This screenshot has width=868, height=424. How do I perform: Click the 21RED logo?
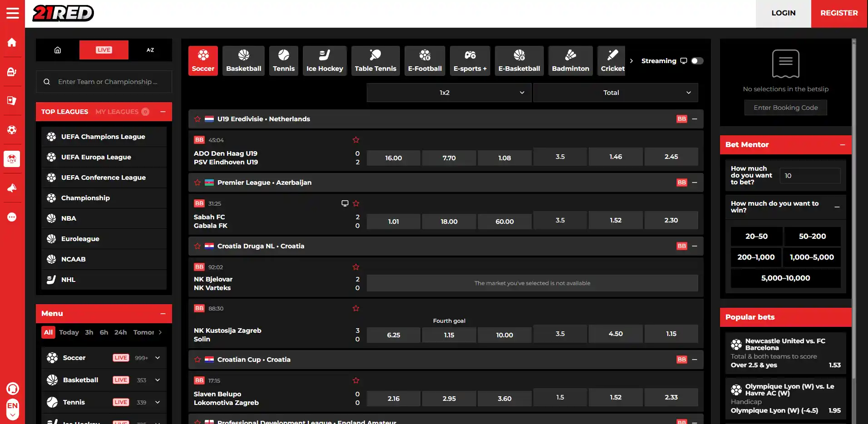[63, 13]
